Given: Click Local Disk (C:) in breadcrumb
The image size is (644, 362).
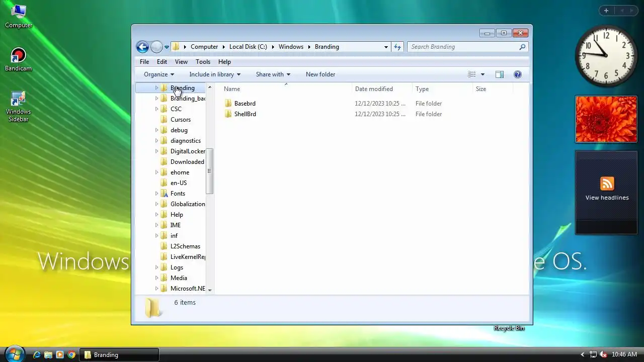Looking at the screenshot, I should pos(248,47).
